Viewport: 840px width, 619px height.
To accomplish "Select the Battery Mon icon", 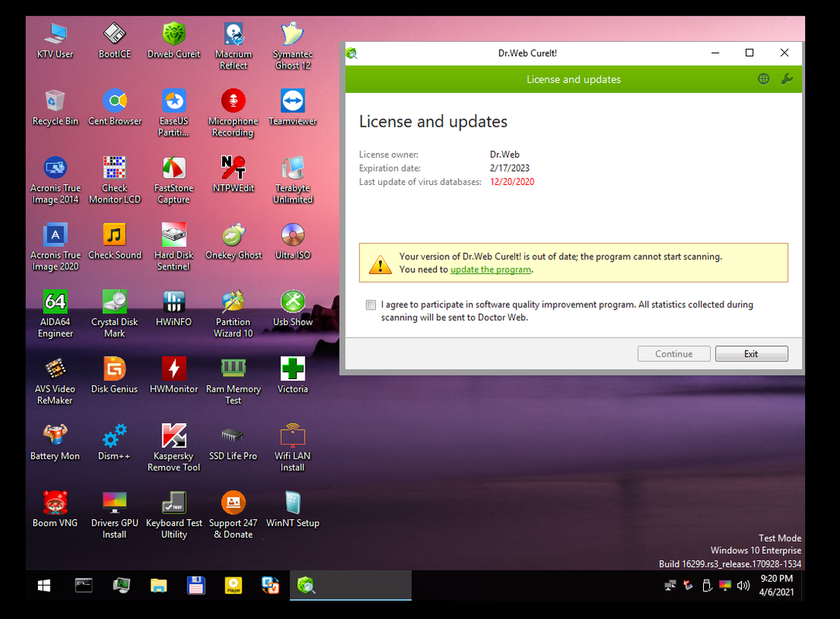I will point(55,443).
